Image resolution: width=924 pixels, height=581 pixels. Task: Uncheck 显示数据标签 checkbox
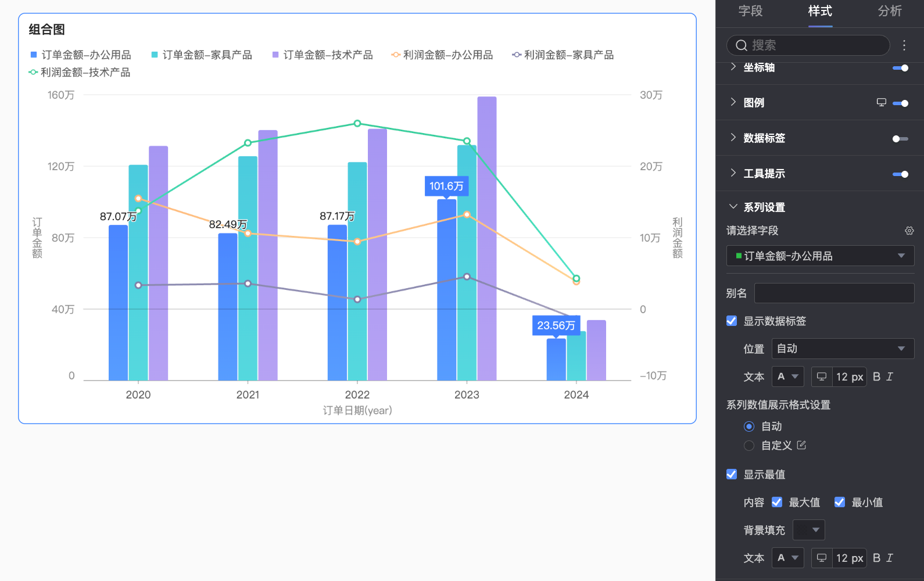point(732,321)
